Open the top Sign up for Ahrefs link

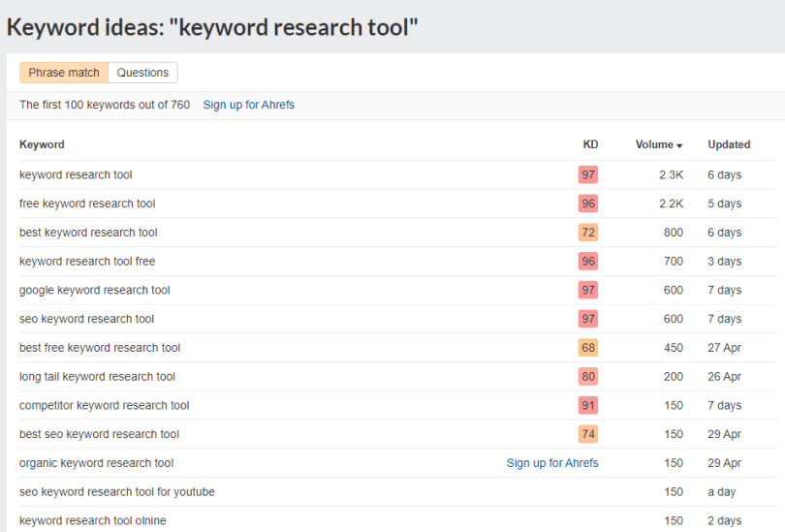[x=248, y=105]
